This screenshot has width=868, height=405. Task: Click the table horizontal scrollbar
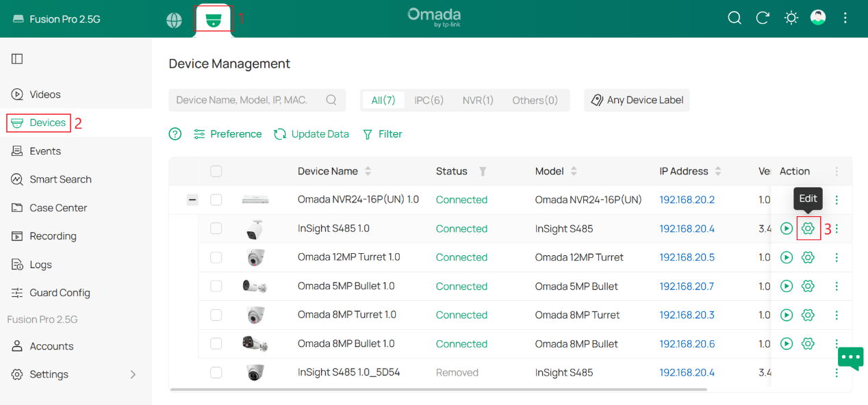coord(438,390)
